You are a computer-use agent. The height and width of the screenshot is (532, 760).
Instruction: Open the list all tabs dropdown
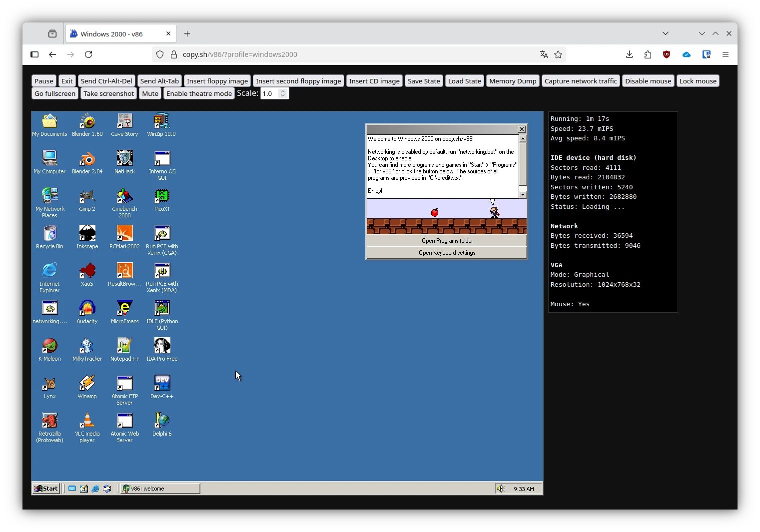[x=666, y=33]
